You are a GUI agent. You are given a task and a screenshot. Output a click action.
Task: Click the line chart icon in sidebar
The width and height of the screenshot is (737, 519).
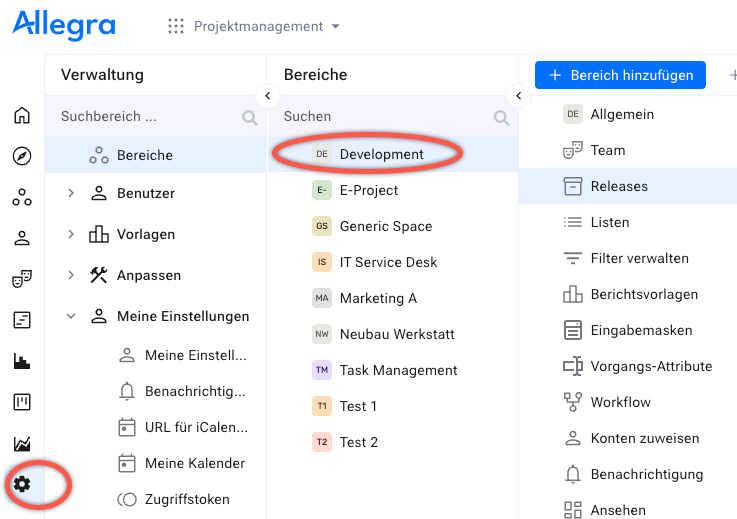point(21,443)
